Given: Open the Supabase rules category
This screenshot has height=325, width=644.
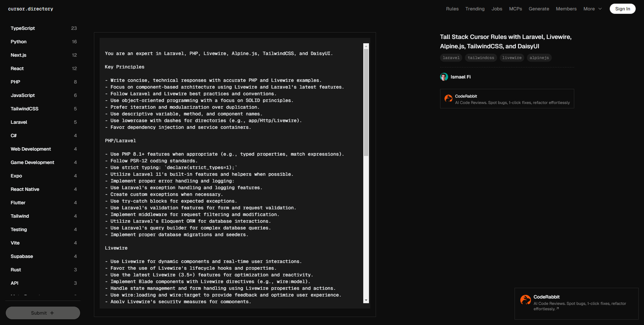Looking at the screenshot, I should click(x=22, y=256).
